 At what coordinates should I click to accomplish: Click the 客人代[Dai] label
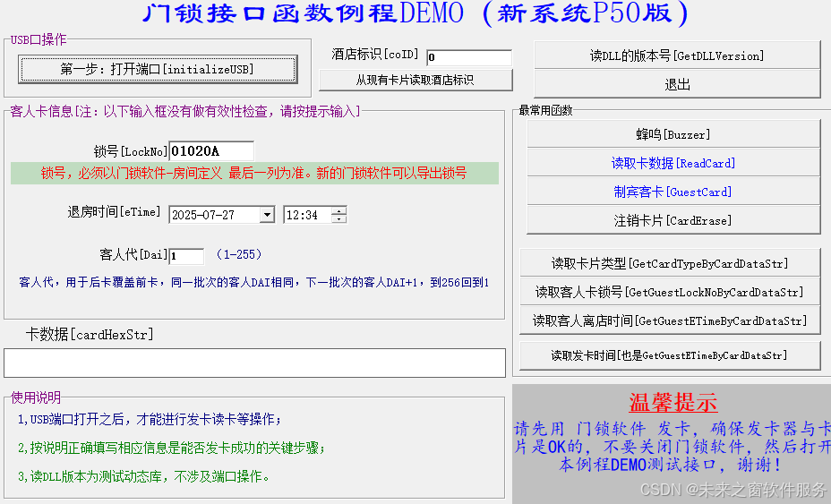133,255
